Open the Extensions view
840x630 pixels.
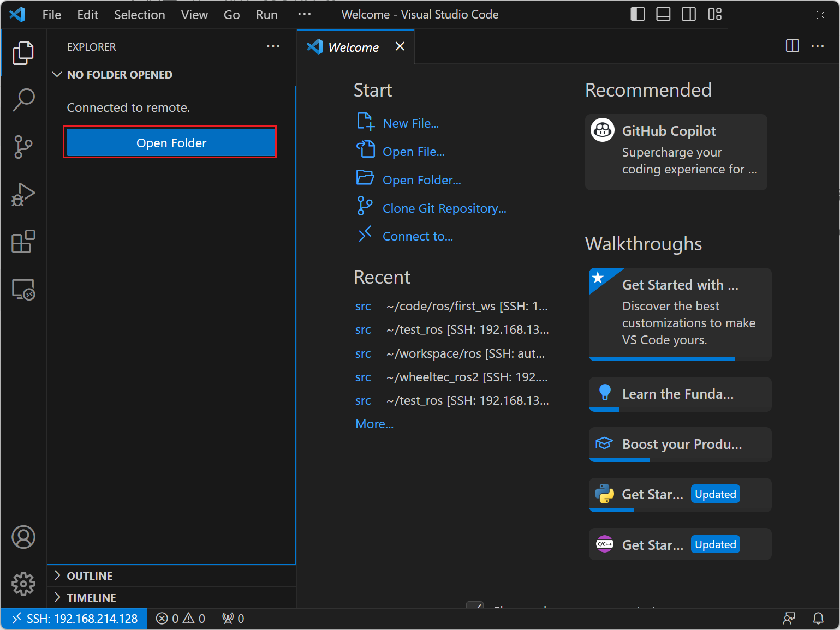pyautogui.click(x=23, y=242)
